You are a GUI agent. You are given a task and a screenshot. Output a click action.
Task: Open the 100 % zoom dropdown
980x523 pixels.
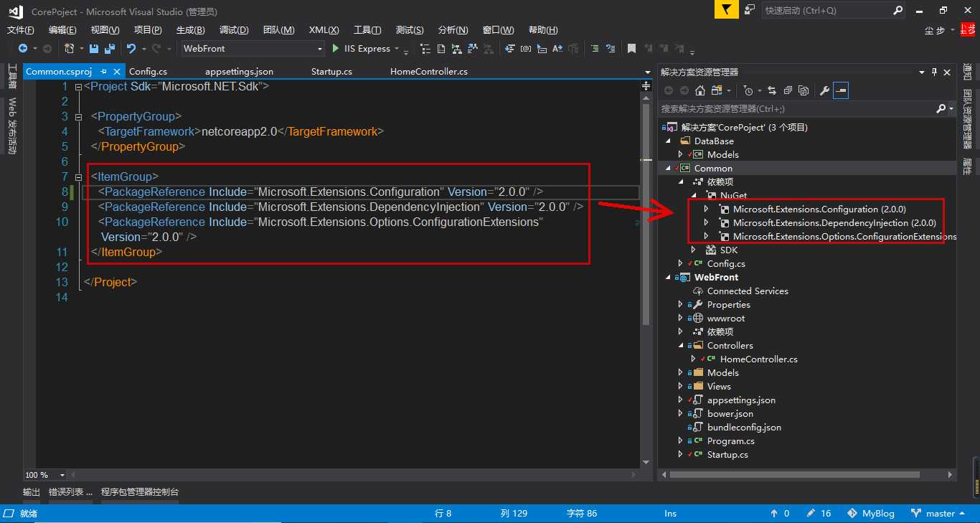[62, 475]
